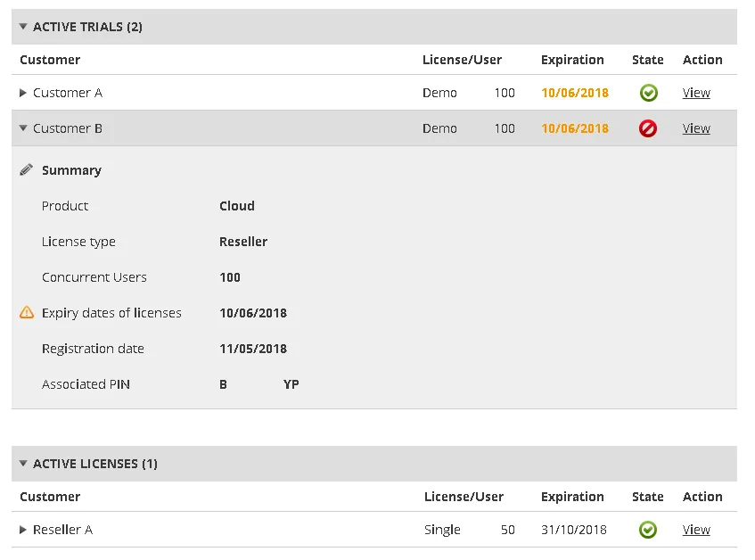Click the 31/10/2018 expiration for Reseller A
The width and height of the screenshot is (755, 560).
point(574,530)
